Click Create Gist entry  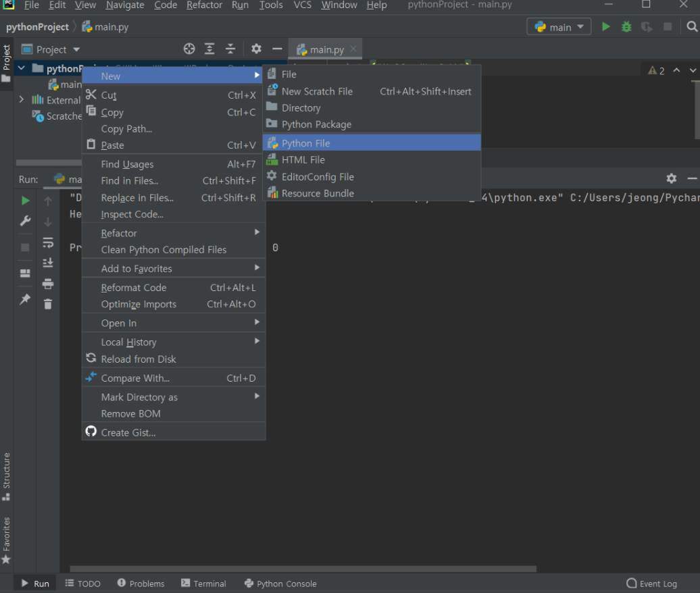(x=174, y=432)
